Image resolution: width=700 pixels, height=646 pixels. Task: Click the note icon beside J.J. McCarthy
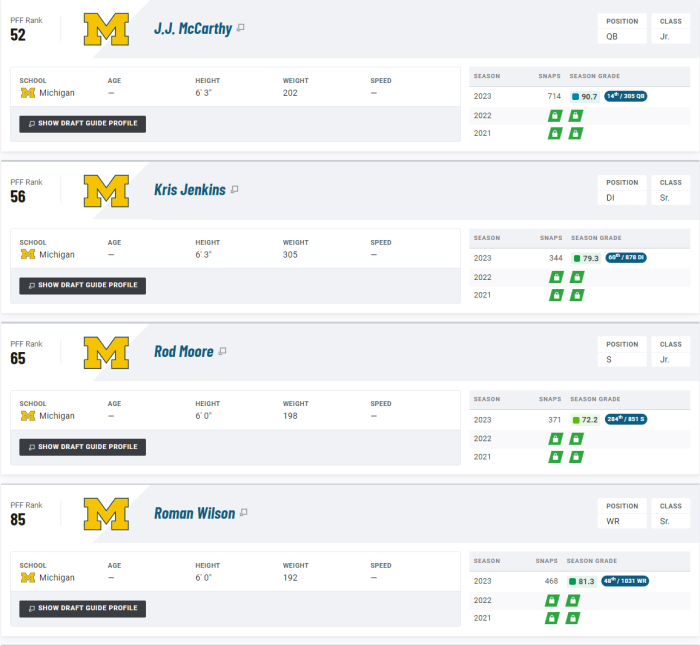[x=241, y=28]
